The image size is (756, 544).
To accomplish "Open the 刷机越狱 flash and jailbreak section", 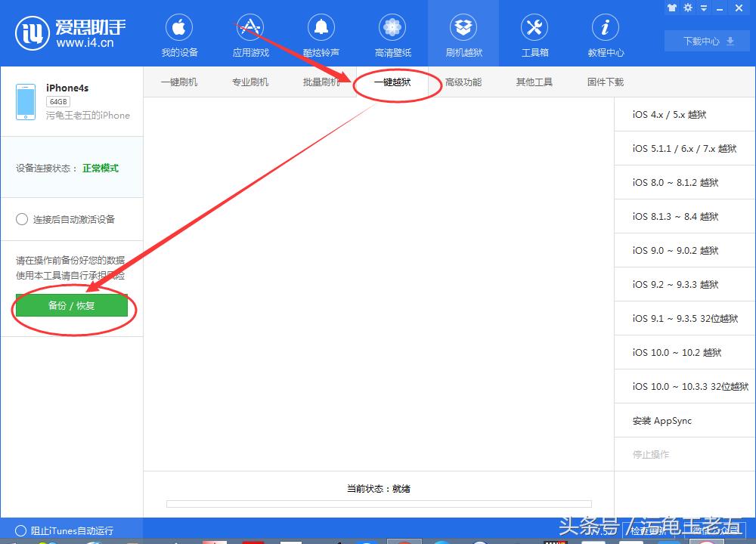I will (x=463, y=34).
